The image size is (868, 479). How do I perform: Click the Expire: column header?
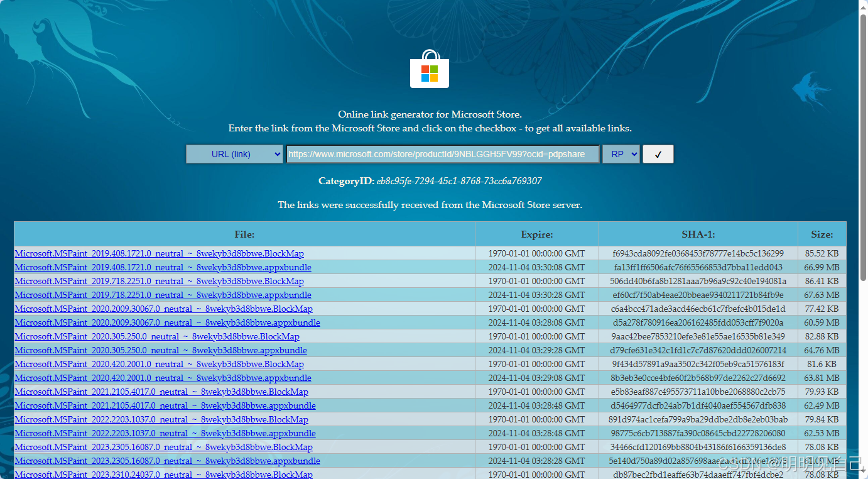(537, 234)
